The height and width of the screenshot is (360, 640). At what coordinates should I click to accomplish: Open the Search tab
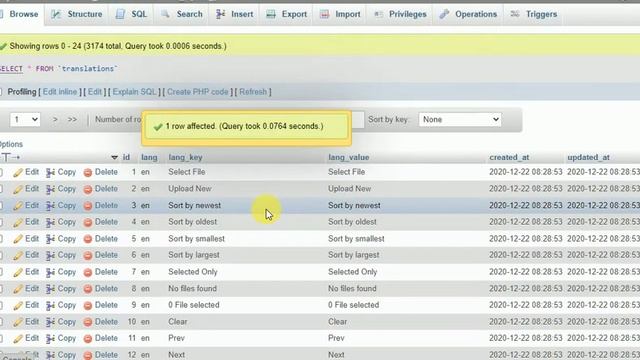182,14
